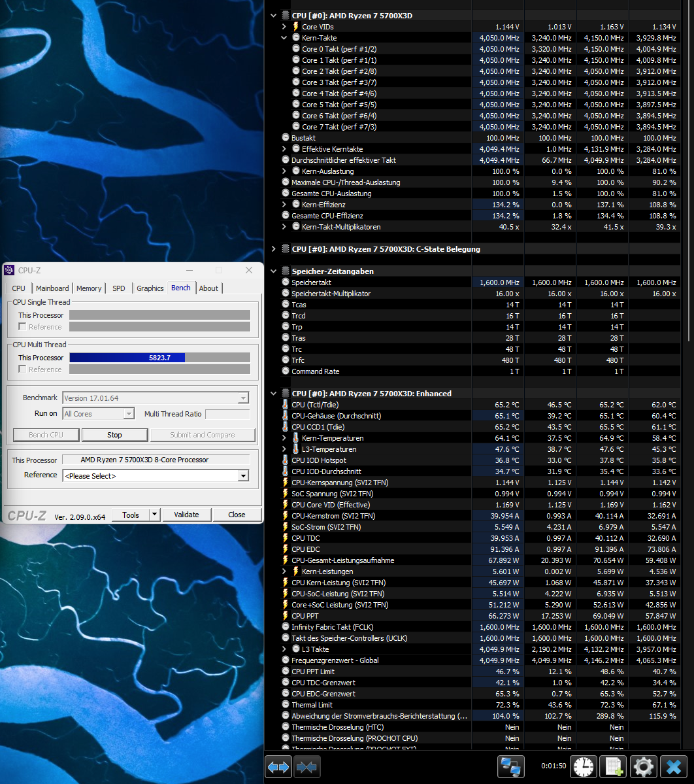
Task: Click the circle icon beside Core 0 Takt
Action: click(296, 48)
